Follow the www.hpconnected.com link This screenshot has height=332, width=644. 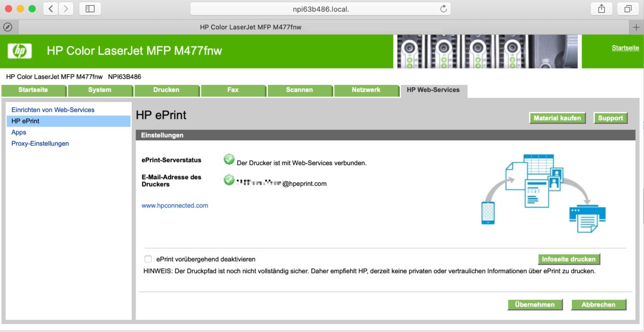(175, 205)
